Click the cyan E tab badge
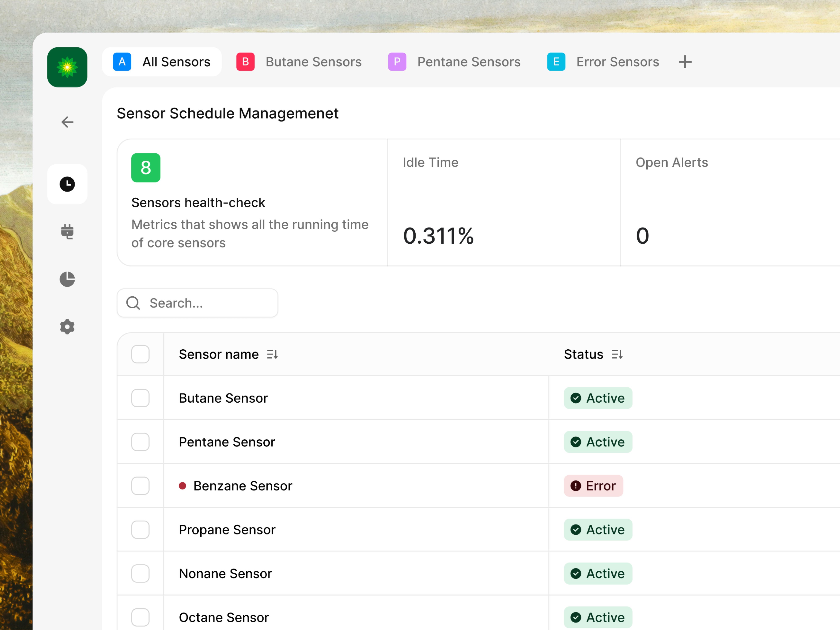840x630 pixels. tap(556, 62)
